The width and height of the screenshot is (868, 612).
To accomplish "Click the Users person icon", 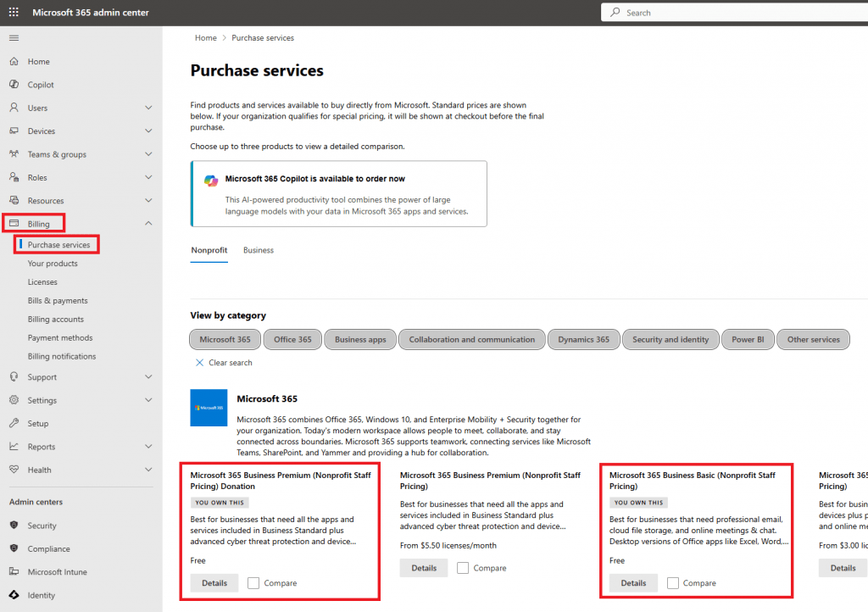I will tap(14, 108).
